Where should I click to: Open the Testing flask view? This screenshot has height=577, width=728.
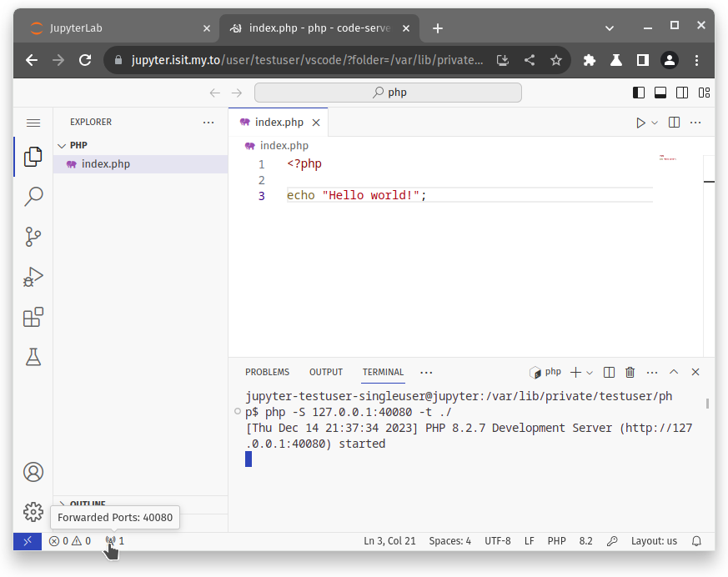pyautogui.click(x=33, y=357)
